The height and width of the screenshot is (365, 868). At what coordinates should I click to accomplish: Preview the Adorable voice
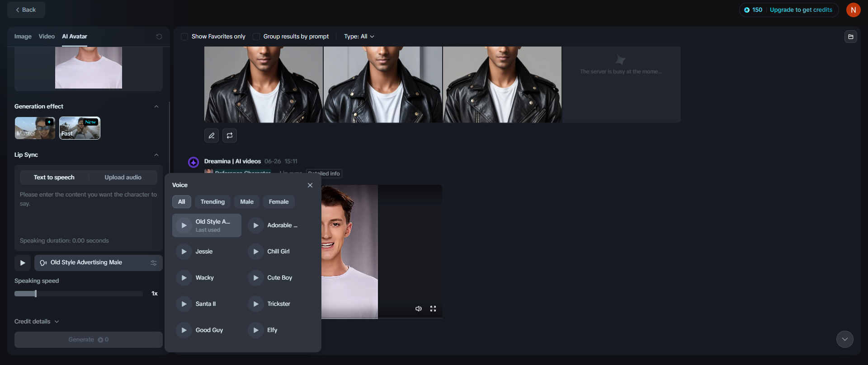click(x=256, y=225)
